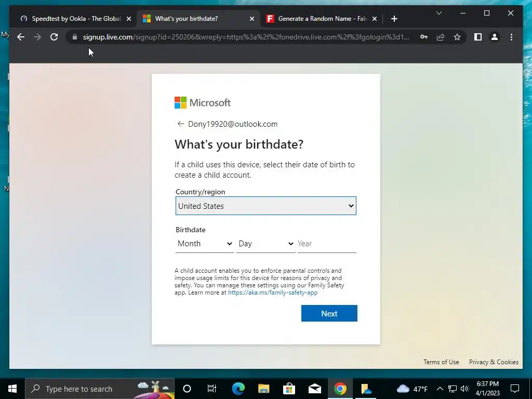Open the birthdate Day dropdown
This screenshot has width=532, height=399.
point(265,244)
